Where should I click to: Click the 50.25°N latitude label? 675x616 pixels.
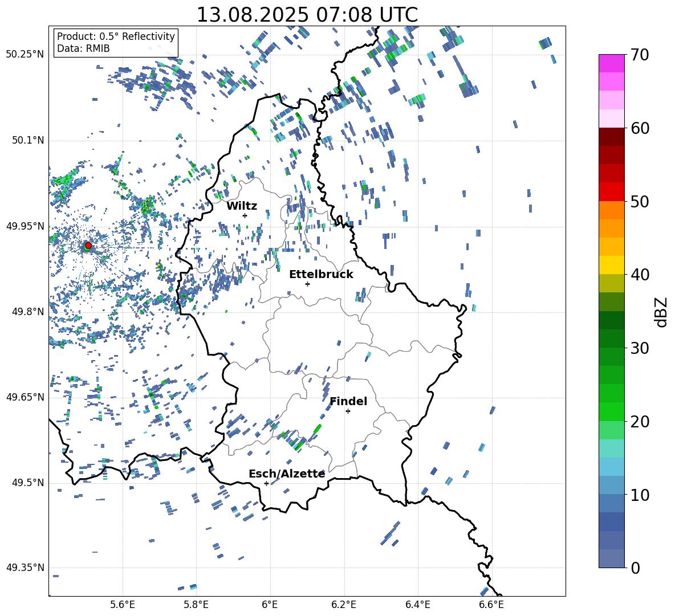click(25, 55)
